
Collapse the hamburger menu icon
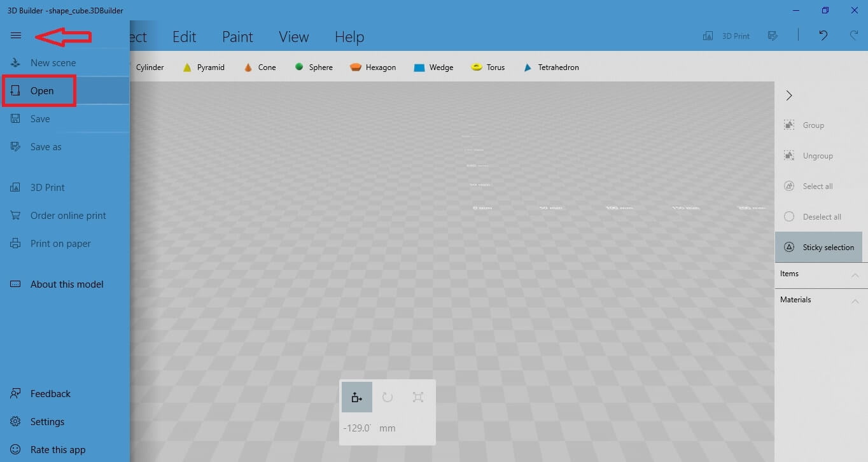coord(16,36)
